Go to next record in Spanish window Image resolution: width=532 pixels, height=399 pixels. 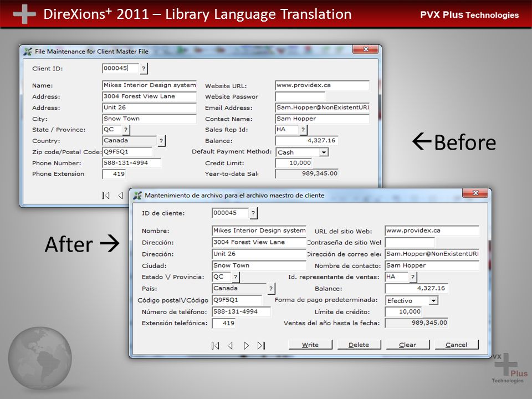point(246,345)
